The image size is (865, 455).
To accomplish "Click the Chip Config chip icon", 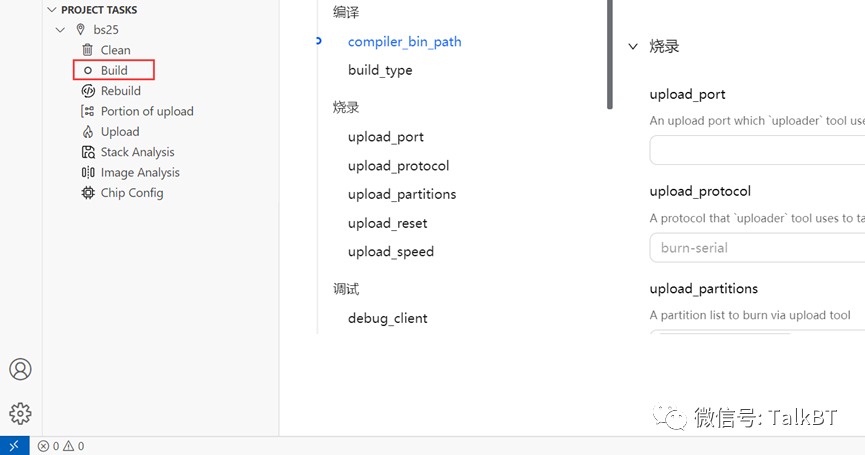I will pos(88,193).
